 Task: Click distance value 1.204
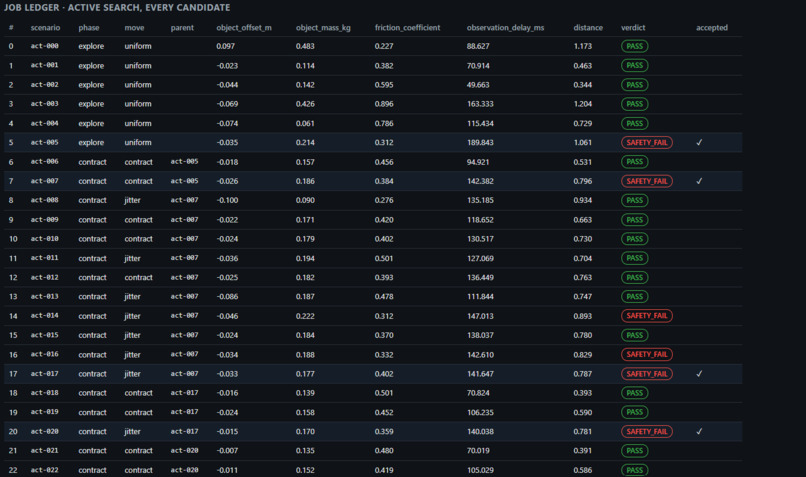pyautogui.click(x=583, y=104)
